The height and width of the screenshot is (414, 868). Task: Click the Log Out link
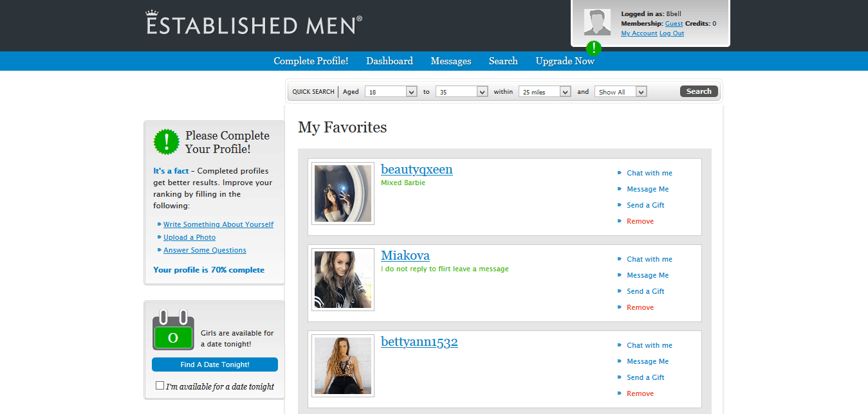(x=672, y=33)
